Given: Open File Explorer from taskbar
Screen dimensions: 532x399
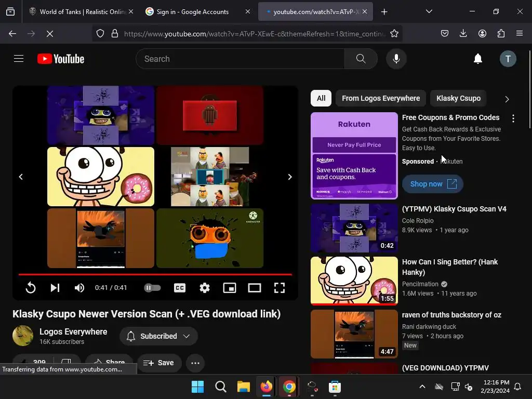Looking at the screenshot, I should click(243, 387).
